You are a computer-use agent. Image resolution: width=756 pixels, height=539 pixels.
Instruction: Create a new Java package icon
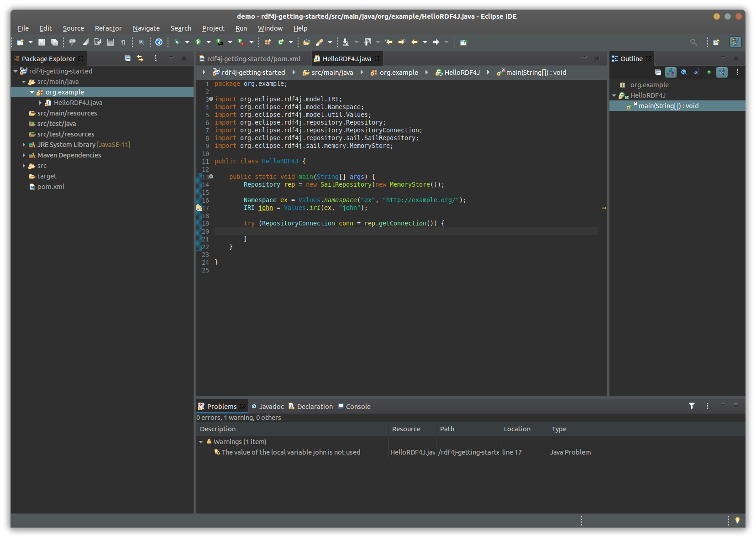pos(268,42)
